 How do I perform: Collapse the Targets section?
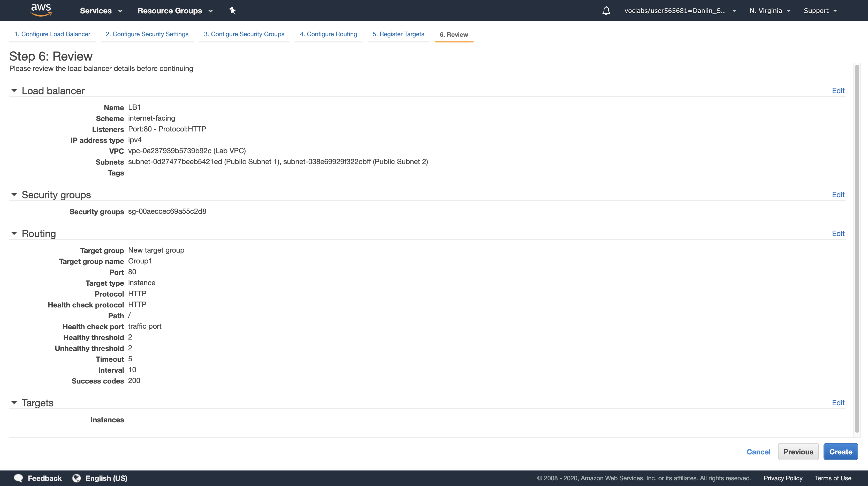(x=14, y=402)
